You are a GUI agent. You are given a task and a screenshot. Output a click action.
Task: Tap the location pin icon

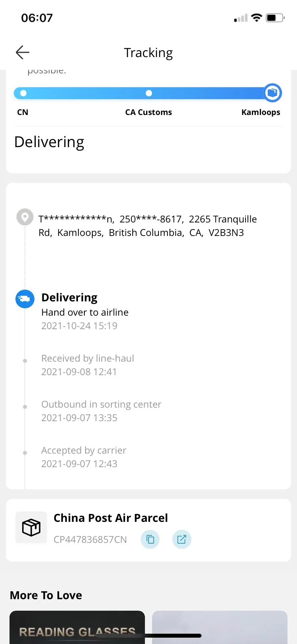25,217
